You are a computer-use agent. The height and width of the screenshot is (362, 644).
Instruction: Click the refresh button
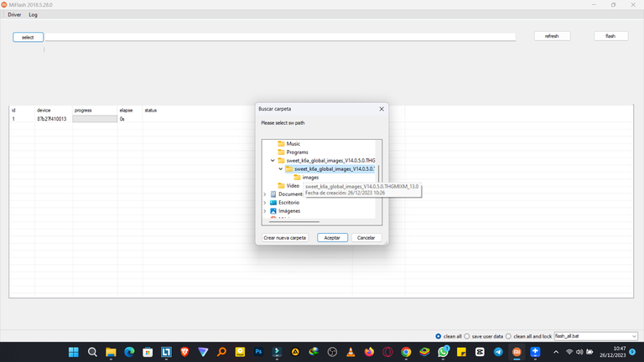click(x=552, y=36)
